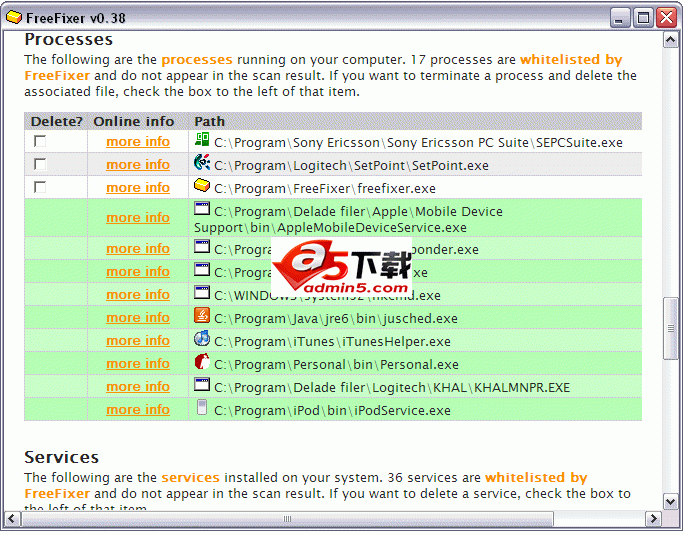Click the path ending in KHALMNPR.EXE

[x=392, y=388]
